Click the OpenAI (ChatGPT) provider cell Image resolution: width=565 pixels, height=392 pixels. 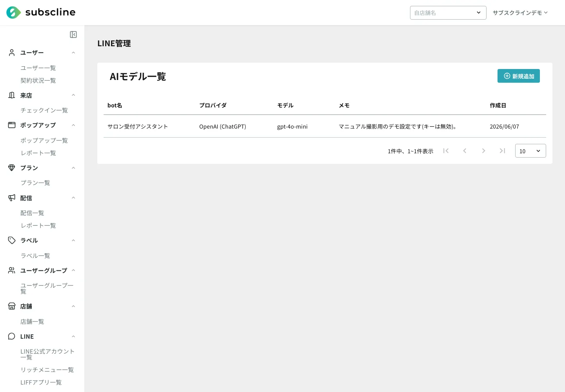[x=222, y=127]
